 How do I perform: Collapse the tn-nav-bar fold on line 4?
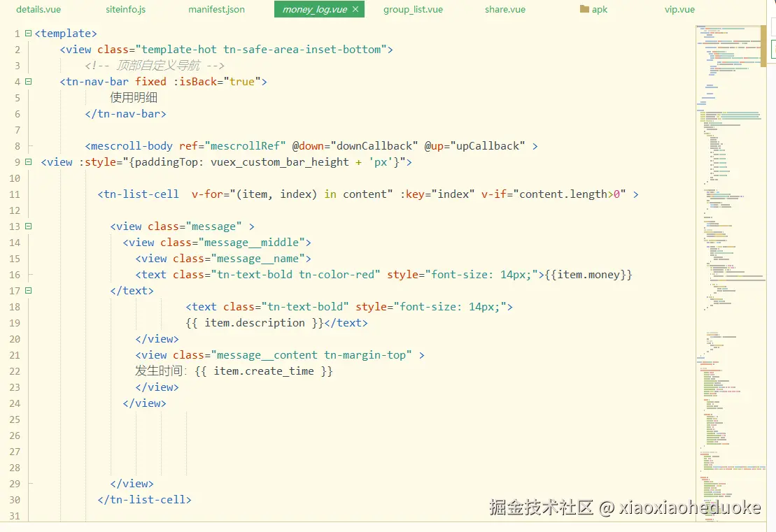pyautogui.click(x=28, y=82)
